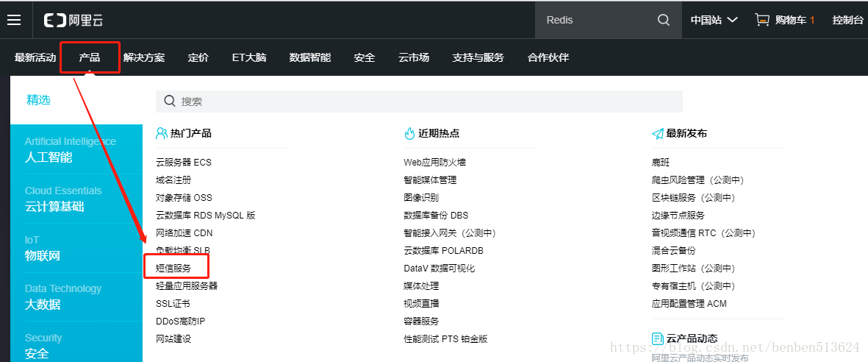Open 边缘节点服务 link
This screenshot has height=362, width=868.
tap(678, 215)
